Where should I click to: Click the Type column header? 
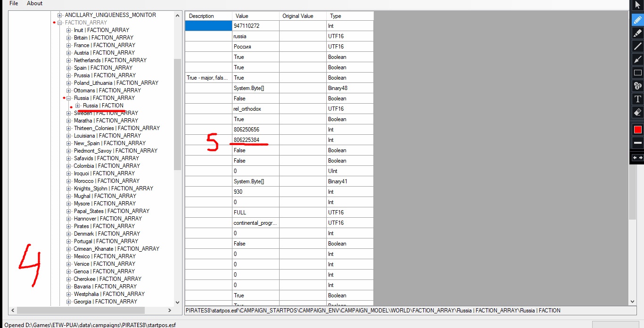tap(350, 16)
